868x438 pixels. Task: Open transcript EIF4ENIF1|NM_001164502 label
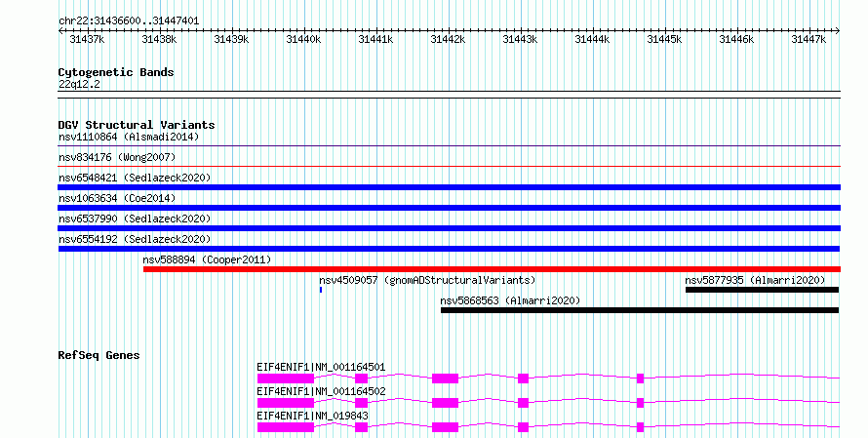(x=321, y=391)
